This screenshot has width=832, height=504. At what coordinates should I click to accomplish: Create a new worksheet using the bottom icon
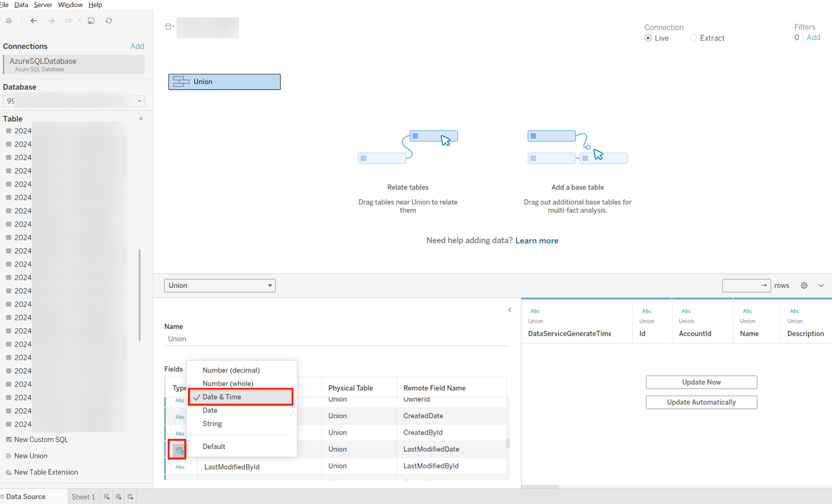pyautogui.click(x=106, y=497)
